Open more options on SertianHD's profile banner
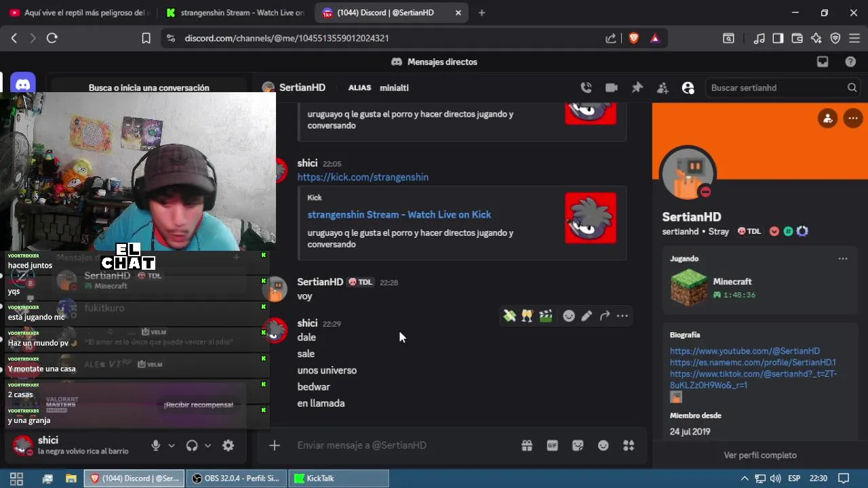868x488 pixels. click(x=852, y=118)
